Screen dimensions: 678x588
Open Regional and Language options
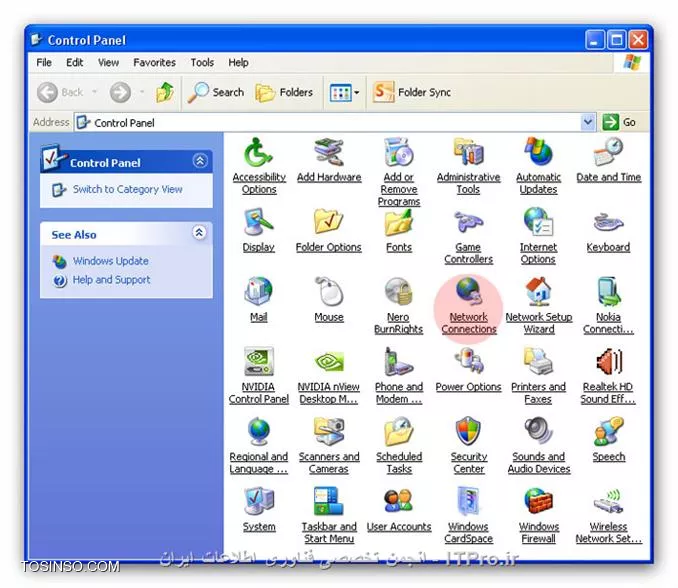(x=259, y=446)
